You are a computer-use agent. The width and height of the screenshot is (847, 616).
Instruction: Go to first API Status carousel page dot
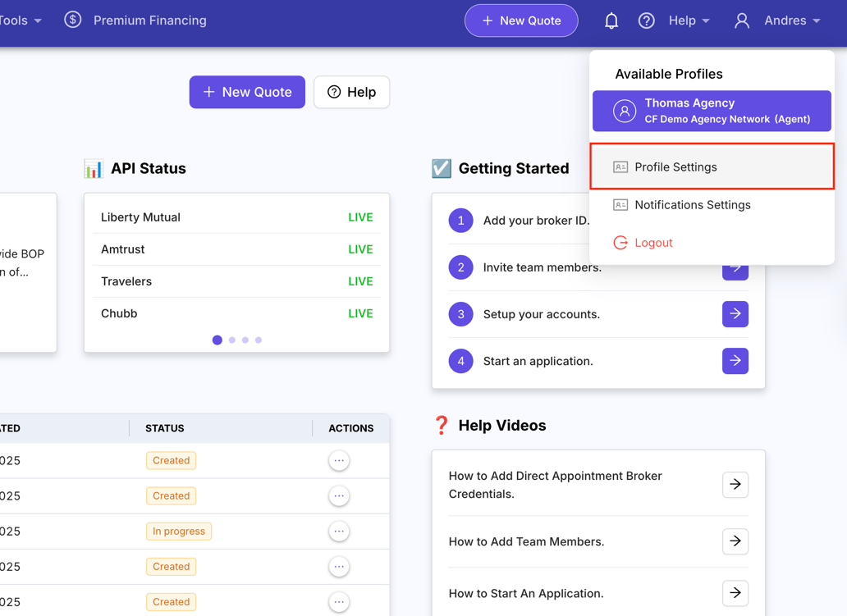pos(217,340)
